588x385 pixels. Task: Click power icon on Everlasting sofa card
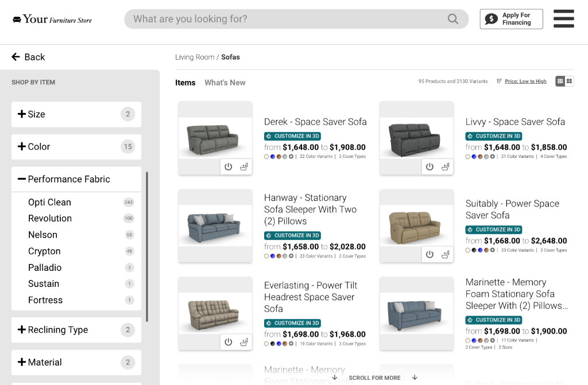[229, 342]
